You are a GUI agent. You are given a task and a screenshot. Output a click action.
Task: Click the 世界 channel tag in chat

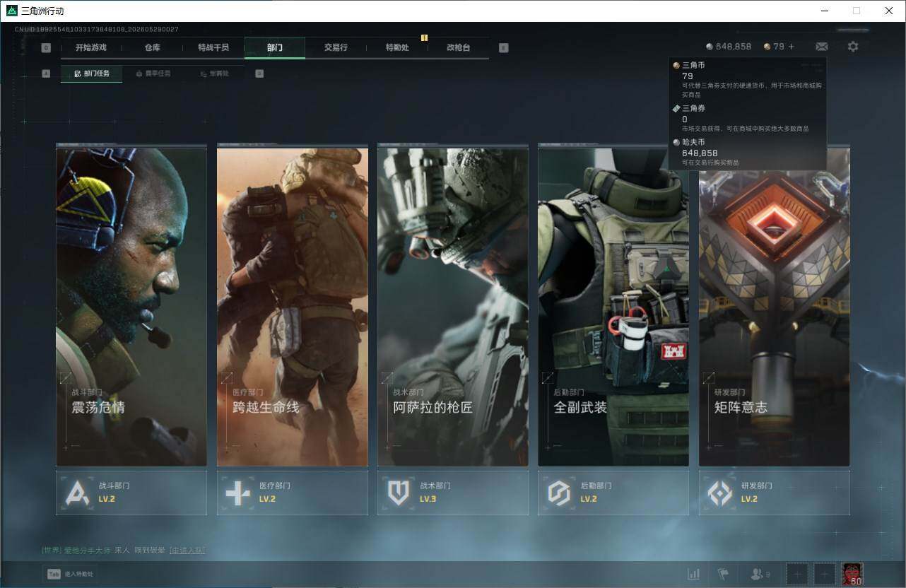point(52,551)
